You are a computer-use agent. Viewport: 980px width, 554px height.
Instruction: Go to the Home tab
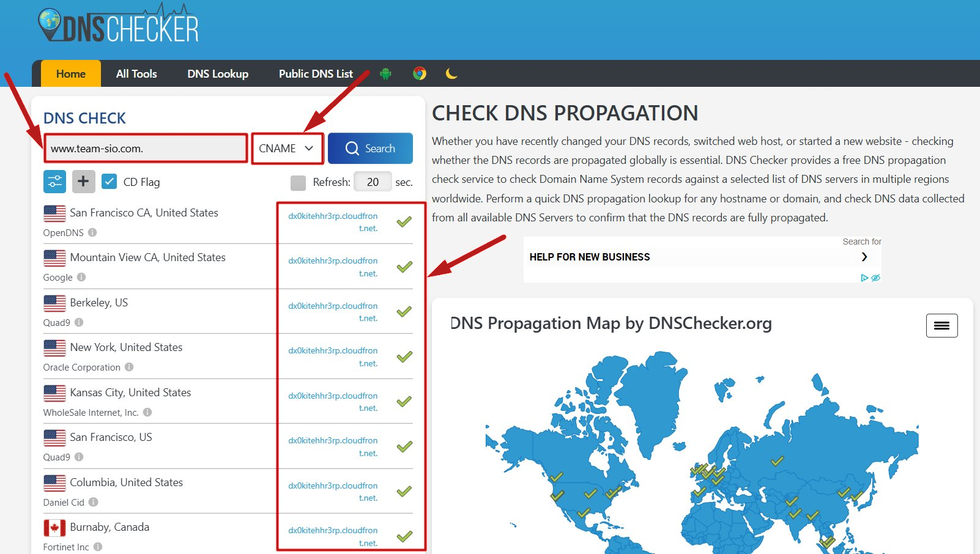(71, 74)
